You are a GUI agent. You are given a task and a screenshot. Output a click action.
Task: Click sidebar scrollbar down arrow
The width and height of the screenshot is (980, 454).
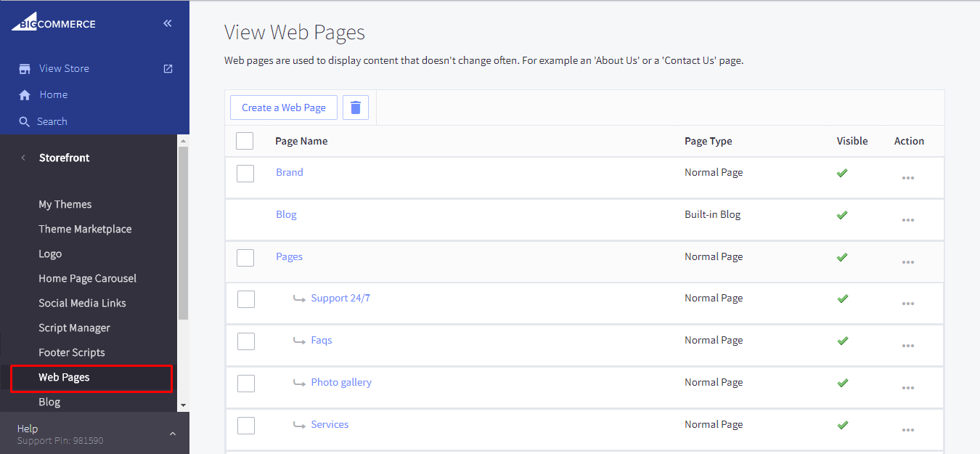click(x=183, y=405)
